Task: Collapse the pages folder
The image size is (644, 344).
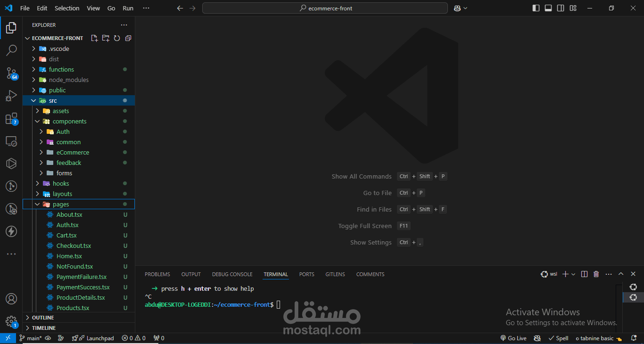Action: coord(79,204)
